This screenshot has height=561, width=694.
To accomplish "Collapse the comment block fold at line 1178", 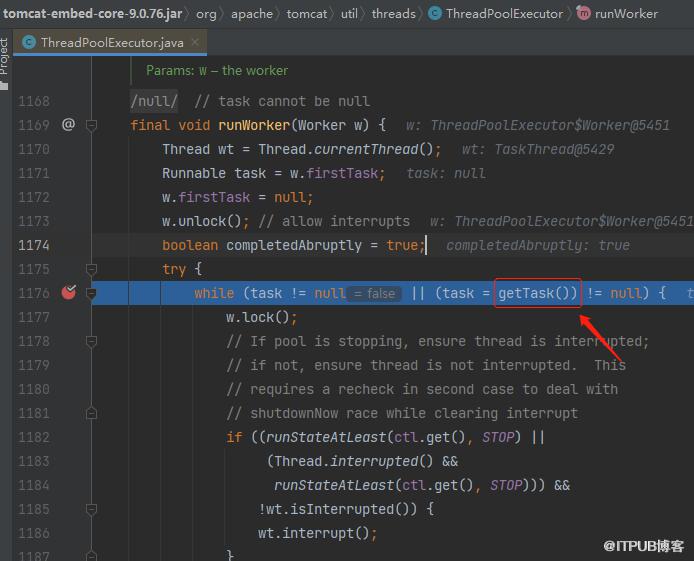I will (91, 341).
